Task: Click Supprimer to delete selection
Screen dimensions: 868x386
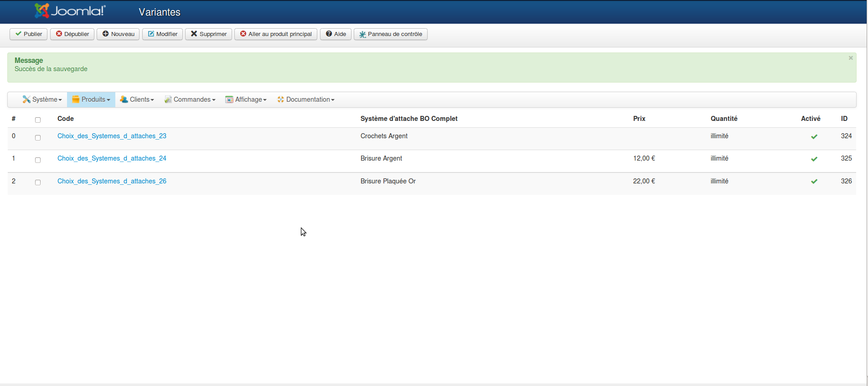Action: pos(209,34)
